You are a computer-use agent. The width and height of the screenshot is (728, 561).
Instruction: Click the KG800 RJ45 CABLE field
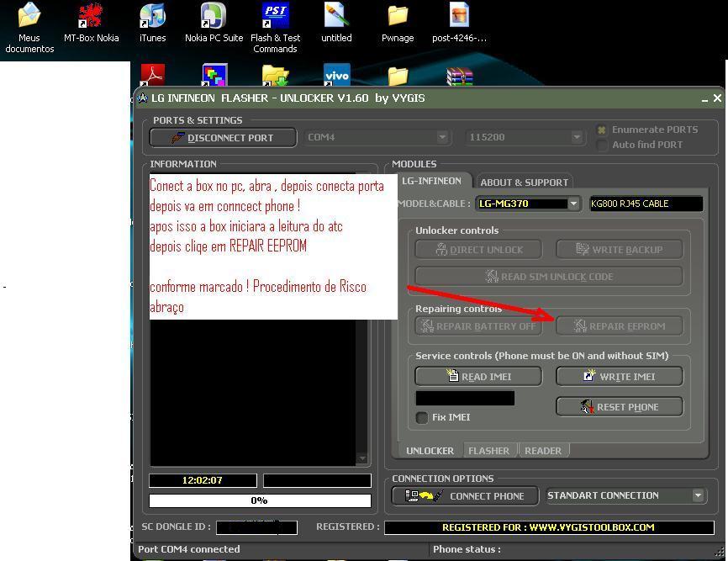coord(646,204)
